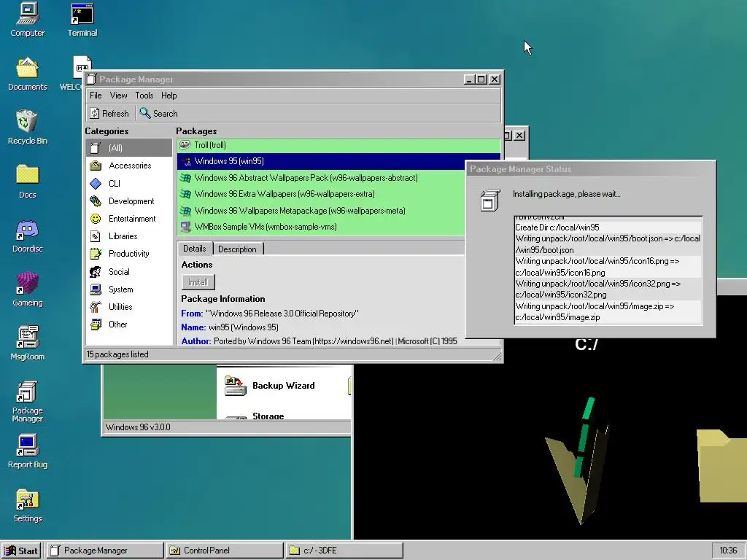Open the Help menu in Package Manager
The height and width of the screenshot is (560, 747).
(x=169, y=96)
